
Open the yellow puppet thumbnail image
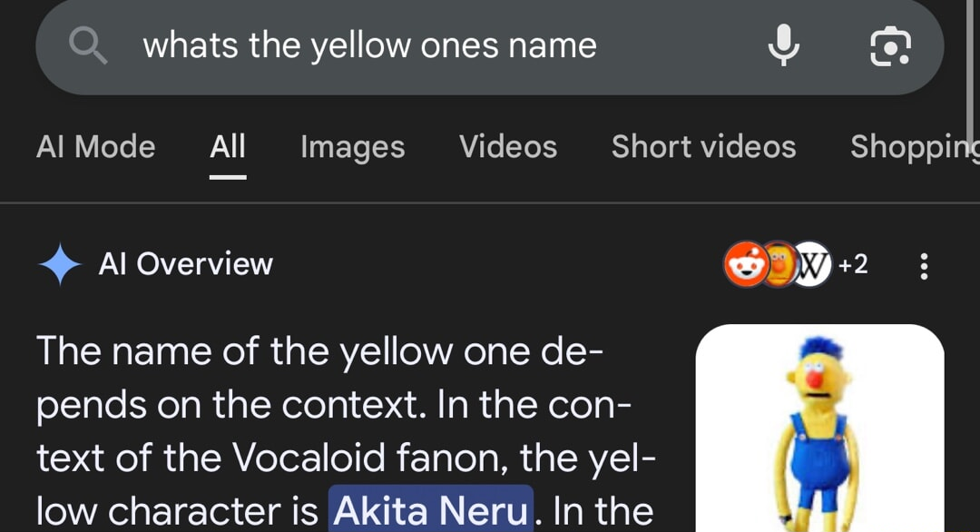tap(820, 429)
